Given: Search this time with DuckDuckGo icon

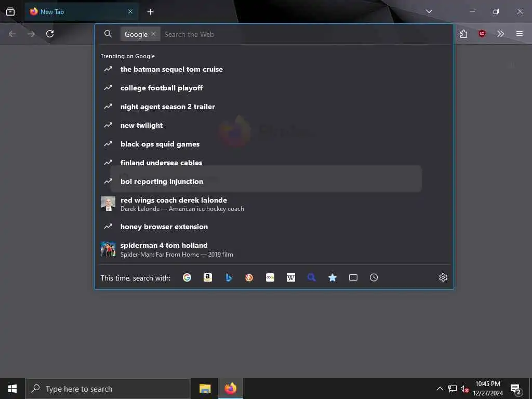Looking at the screenshot, I should tap(249, 277).
